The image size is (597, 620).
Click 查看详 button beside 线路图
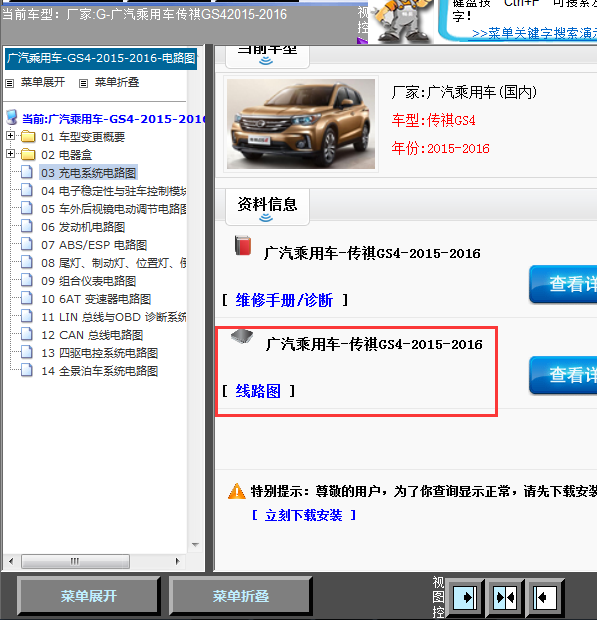563,375
